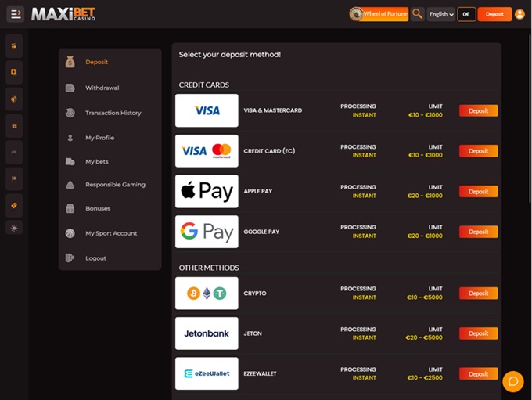
Task: Click the Withdrawal wallet icon
Action: point(70,88)
